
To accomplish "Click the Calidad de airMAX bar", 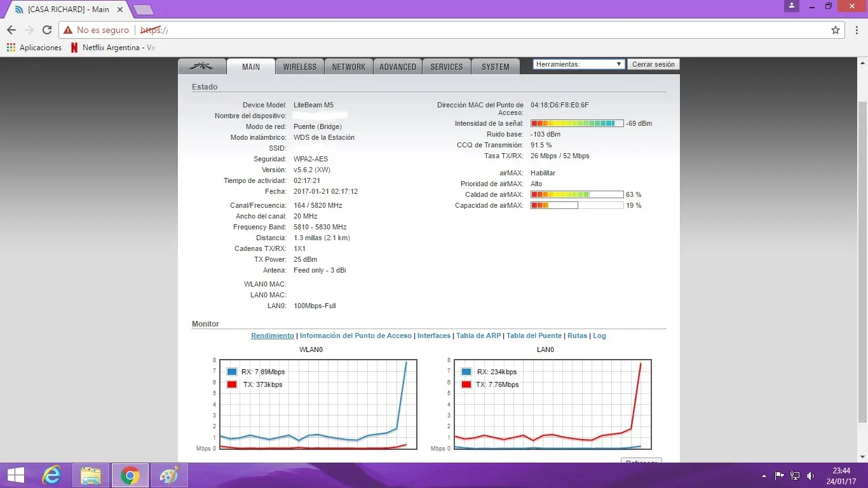I will [577, 194].
